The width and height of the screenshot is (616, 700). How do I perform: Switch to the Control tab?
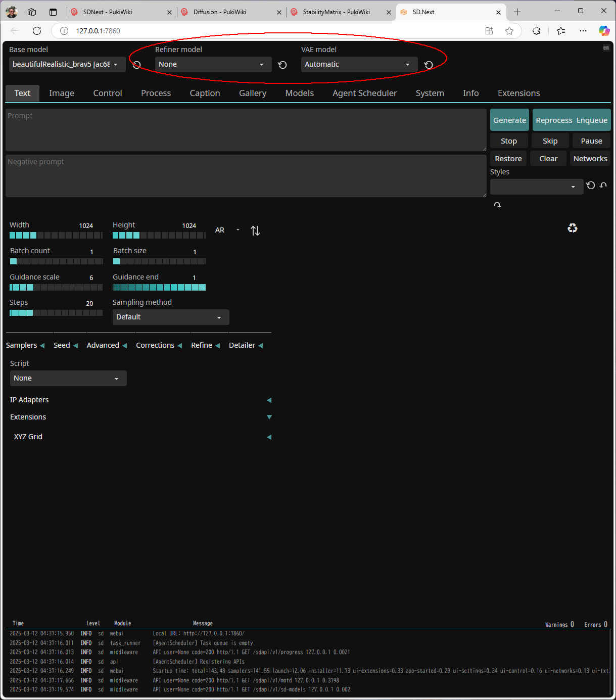(x=107, y=93)
